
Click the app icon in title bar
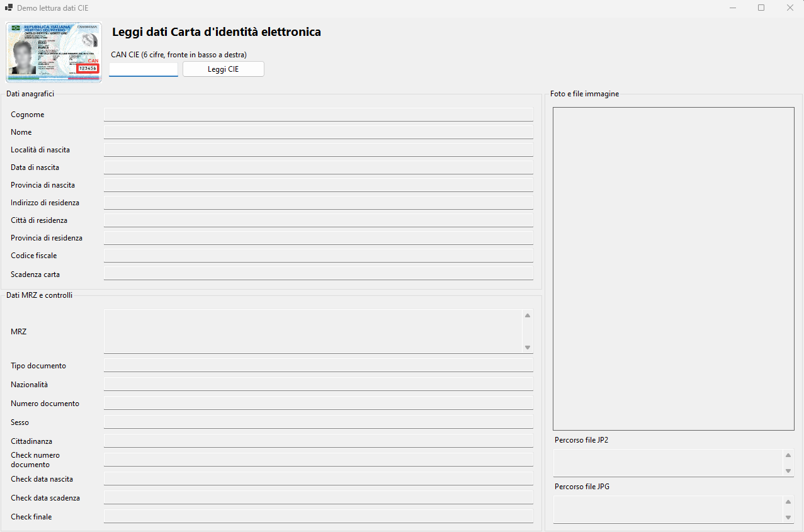(x=9, y=8)
